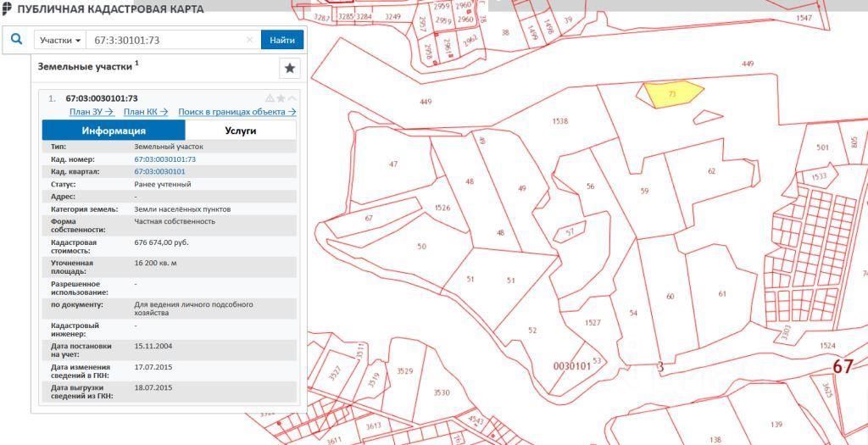Select parcel 47 on the map
The image size is (868, 445).
click(393, 164)
